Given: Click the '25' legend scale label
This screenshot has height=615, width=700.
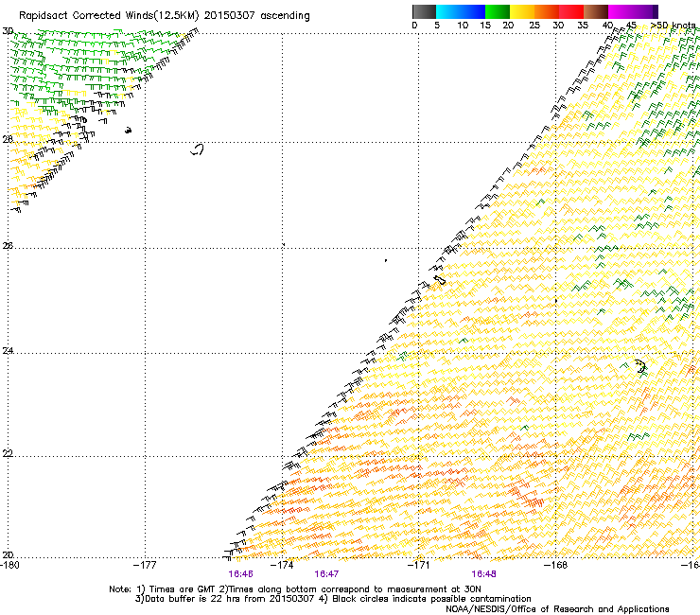Looking at the screenshot, I should [x=534, y=26].
